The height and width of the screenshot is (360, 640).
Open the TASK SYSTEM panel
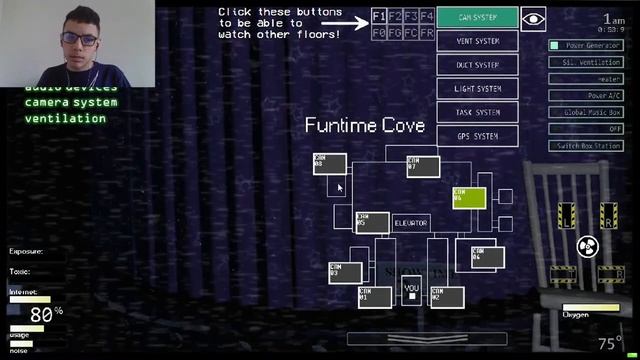point(478,112)
